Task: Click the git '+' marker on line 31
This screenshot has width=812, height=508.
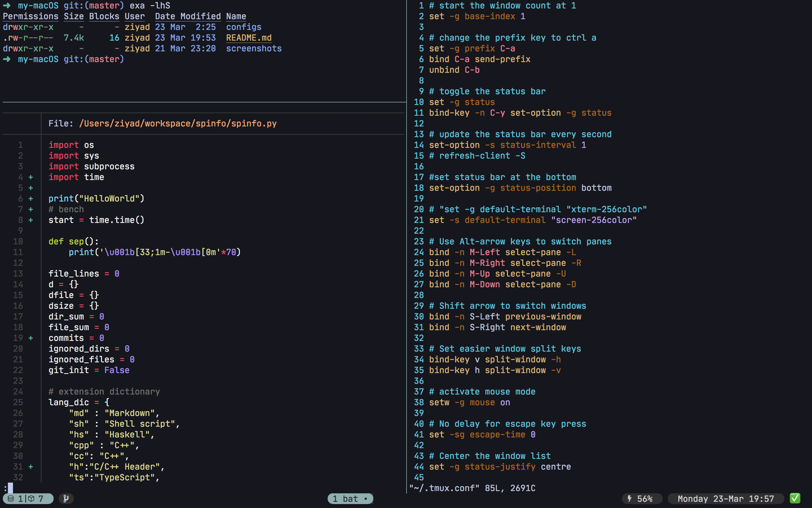Action: (x=31, y=467)
